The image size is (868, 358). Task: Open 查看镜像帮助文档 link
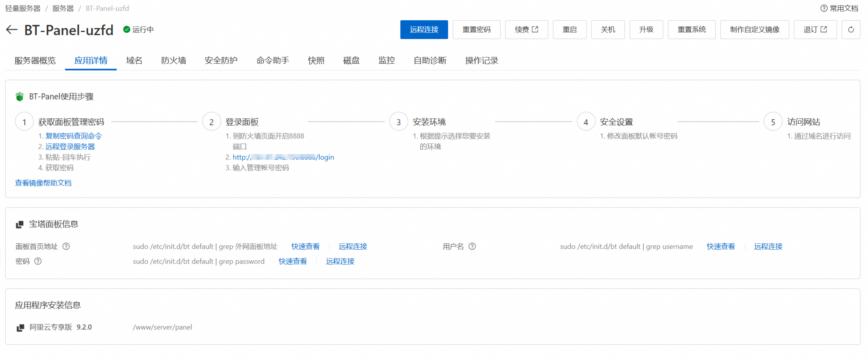pyautogui.click(x=43, y=183)
